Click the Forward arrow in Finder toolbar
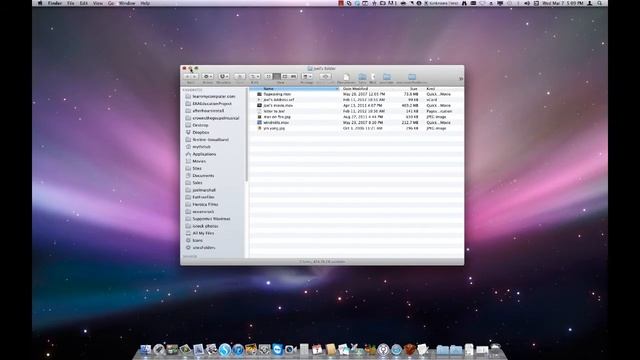The width and height of the screenshot is (640, 360). tap(194, 76)
